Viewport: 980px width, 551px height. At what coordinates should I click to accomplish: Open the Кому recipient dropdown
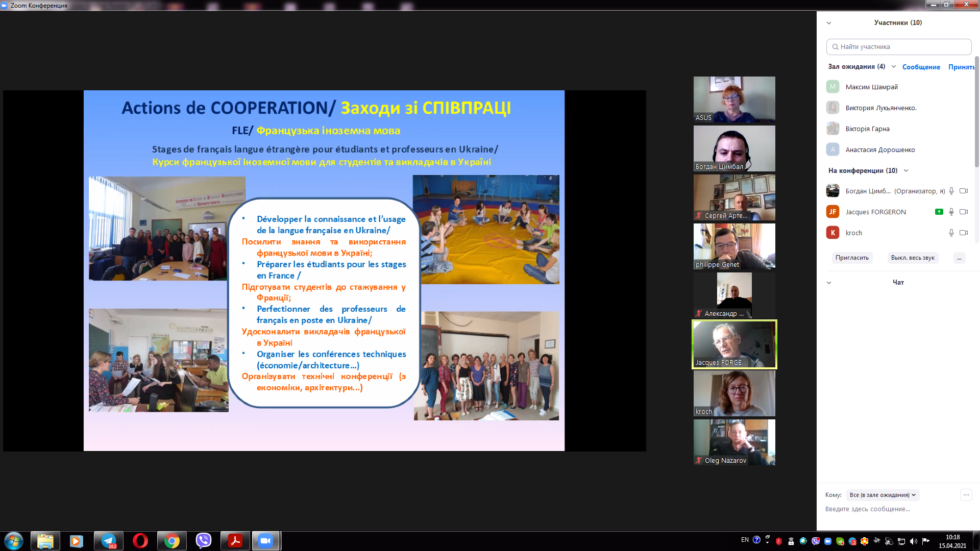[x=883, y=495]
